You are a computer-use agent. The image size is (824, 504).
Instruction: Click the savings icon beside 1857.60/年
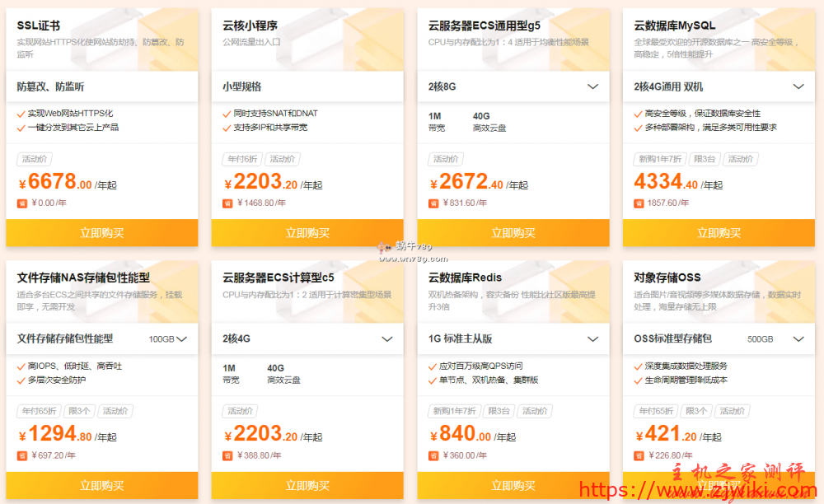[639, 203]
